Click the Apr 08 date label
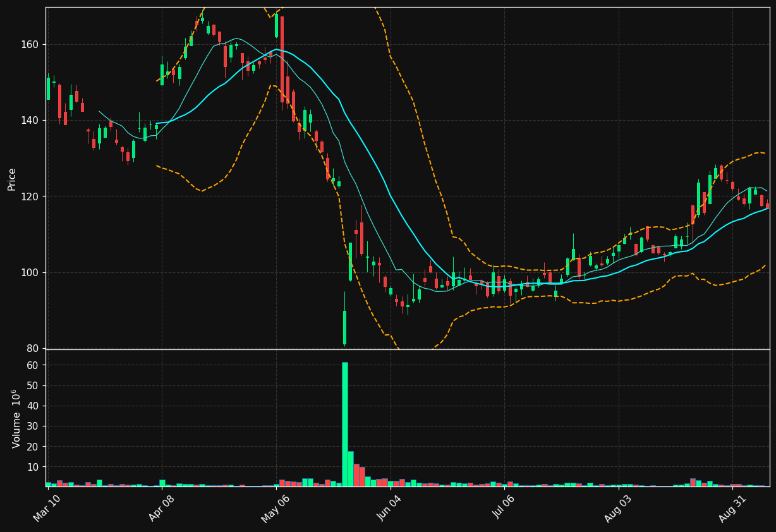This screenshot has height=532, width=776. (x=161, y=508)
